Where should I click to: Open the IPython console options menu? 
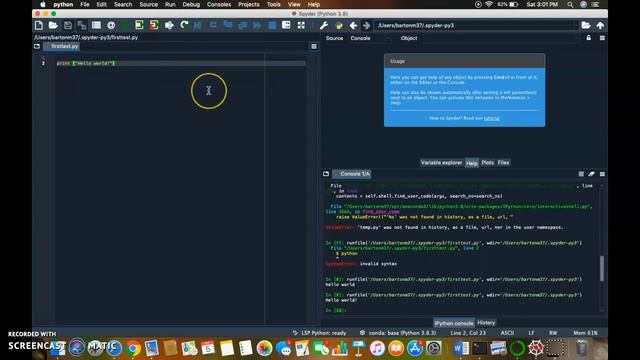click(x=602, y=174)
